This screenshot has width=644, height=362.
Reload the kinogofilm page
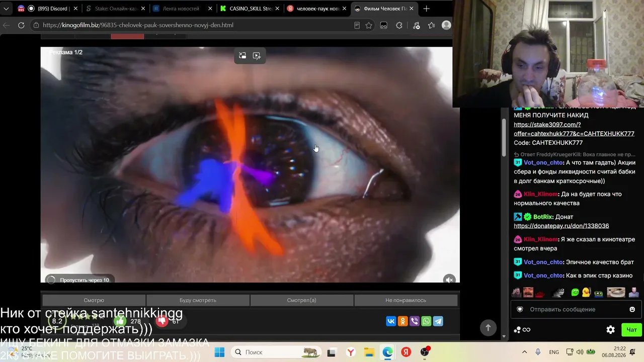click(x=21, y=25)
